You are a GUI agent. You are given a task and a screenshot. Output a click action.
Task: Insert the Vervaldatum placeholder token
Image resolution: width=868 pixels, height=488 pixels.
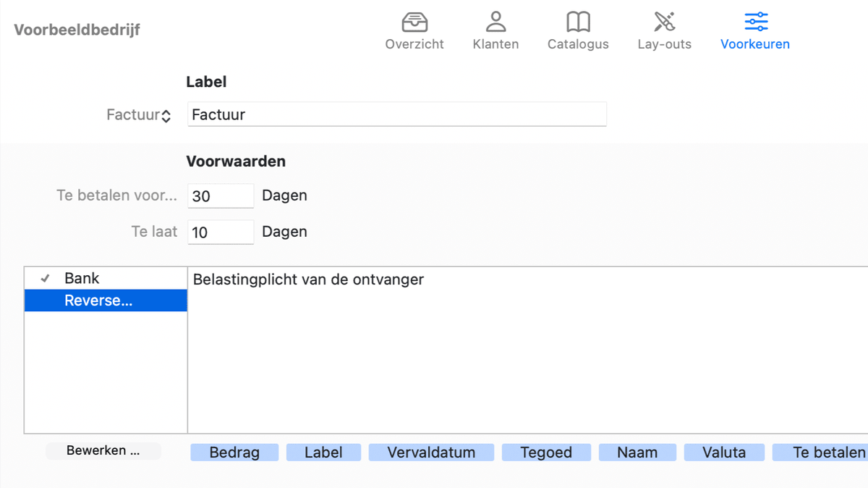pyautogui.click(x=431, y=453)
